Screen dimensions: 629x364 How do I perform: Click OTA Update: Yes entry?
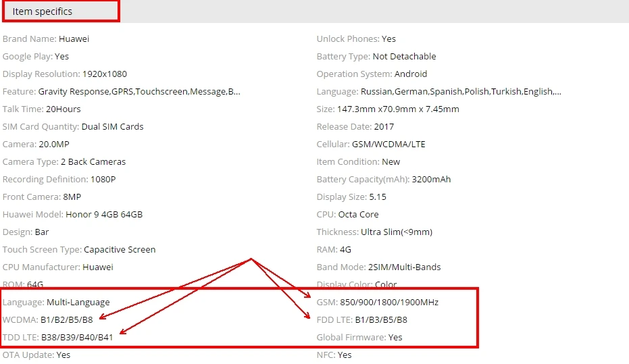(x=36, y=355)
